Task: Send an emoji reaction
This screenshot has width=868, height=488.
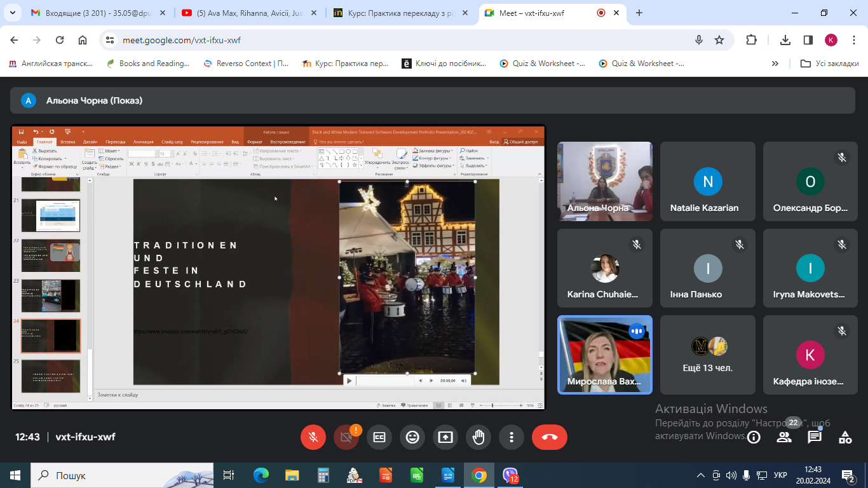Action: tap(412, 437)
